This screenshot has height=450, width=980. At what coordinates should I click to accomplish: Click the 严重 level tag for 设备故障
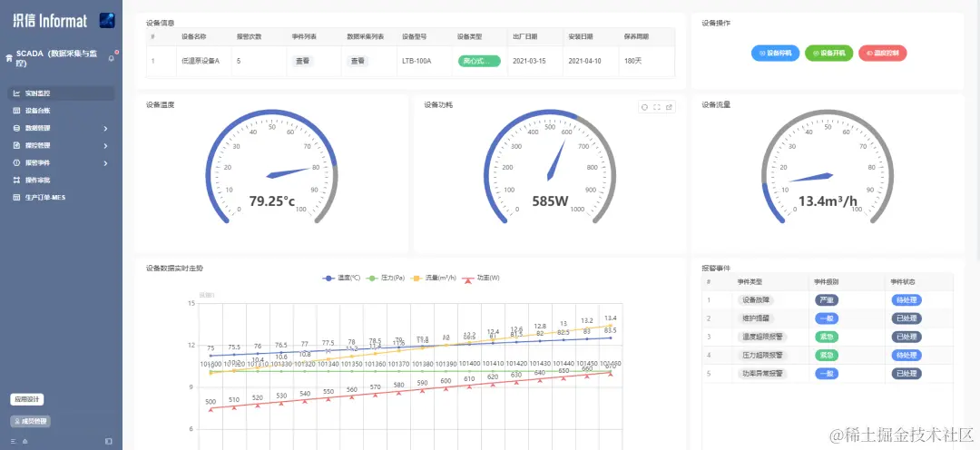(x=827, y=300)
